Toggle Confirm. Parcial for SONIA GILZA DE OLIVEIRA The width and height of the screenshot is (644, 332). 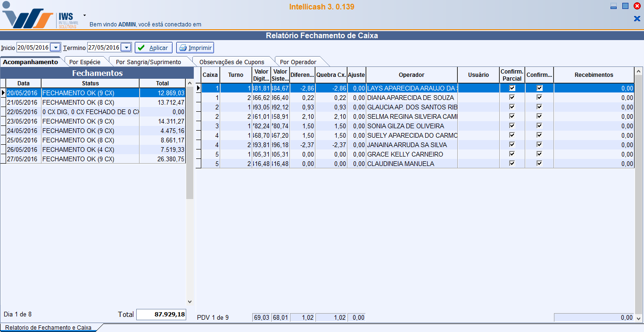[512, 126]
